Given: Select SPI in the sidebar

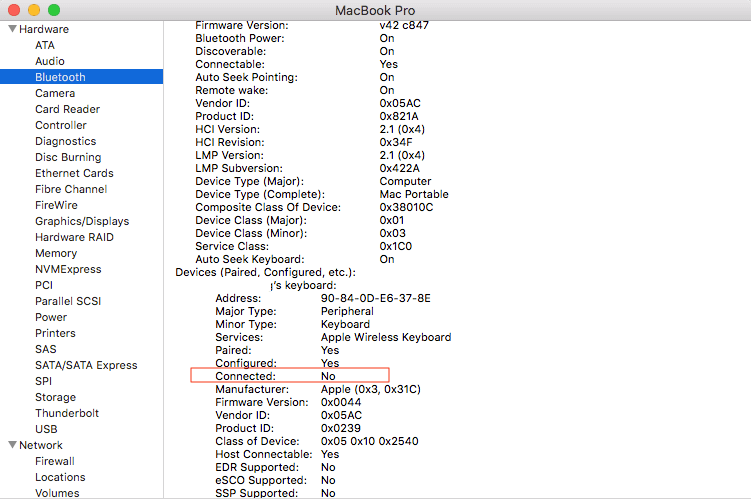Looking at the screenshot, I should 43,381.
